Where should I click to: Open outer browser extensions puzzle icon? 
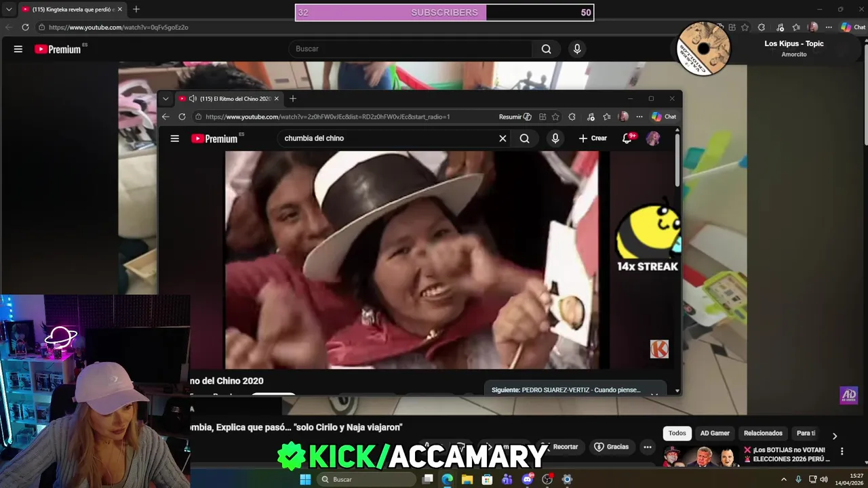(762, 27)
